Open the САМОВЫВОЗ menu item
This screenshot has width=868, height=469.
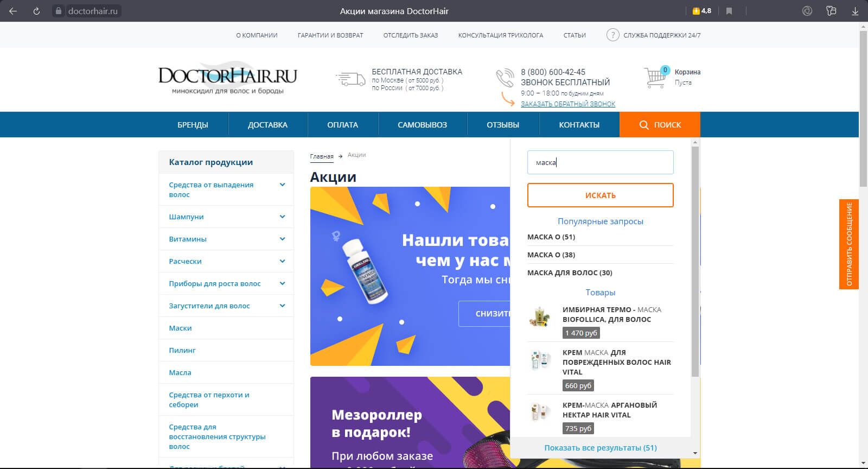(422, 125)
